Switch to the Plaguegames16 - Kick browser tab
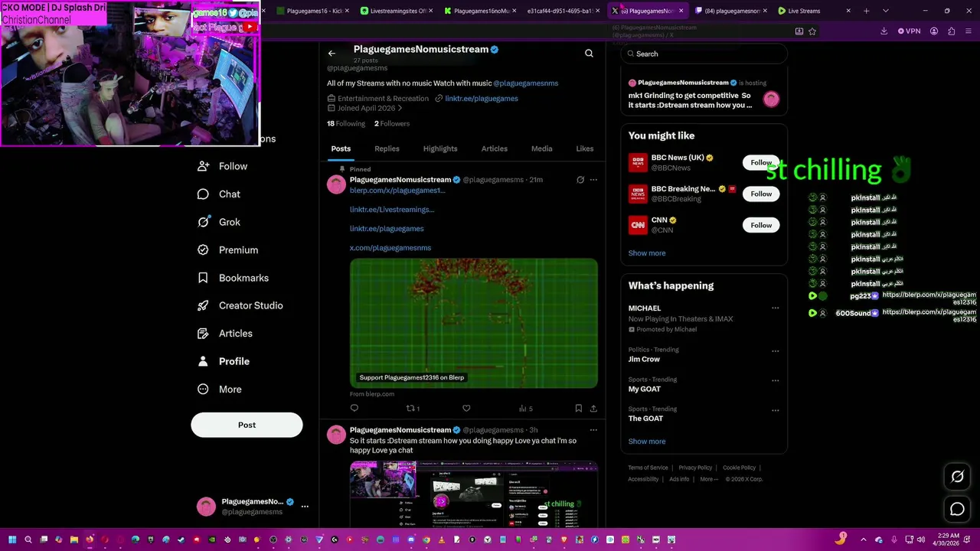The image size is (980, 551). pyautogui.click(x=313, y=11)
